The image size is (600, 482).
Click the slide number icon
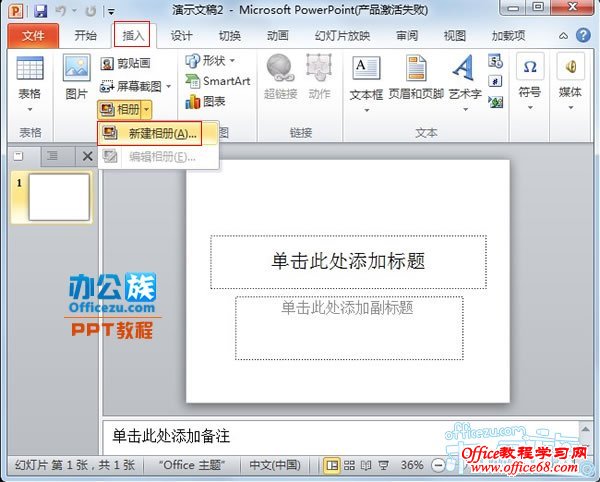tap(496, 81)
